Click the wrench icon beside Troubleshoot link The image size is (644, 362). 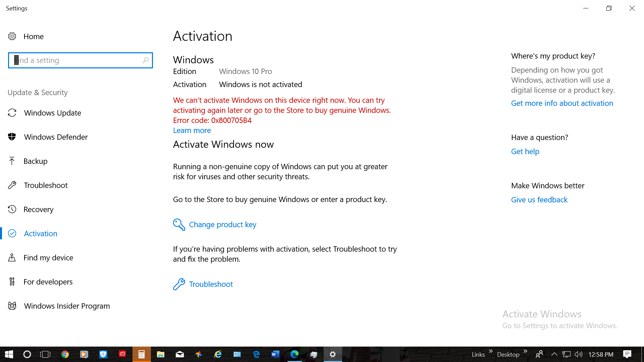point(179,284)
